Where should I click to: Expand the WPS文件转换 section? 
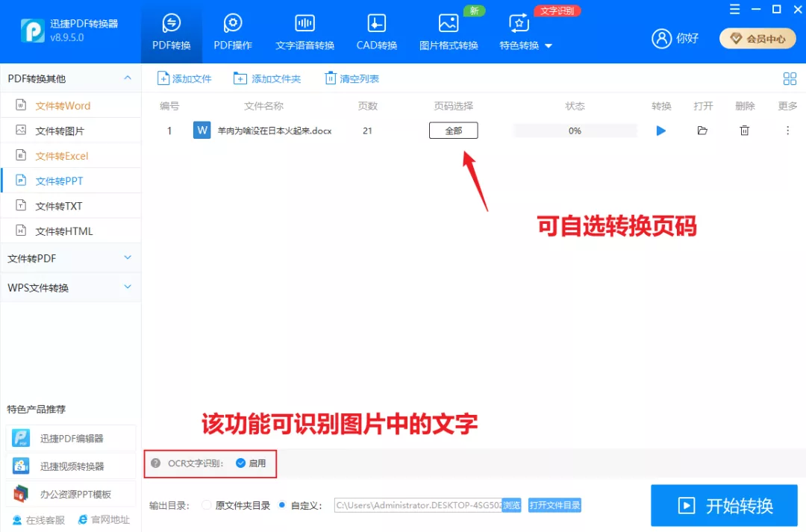[x=70, y=287]
